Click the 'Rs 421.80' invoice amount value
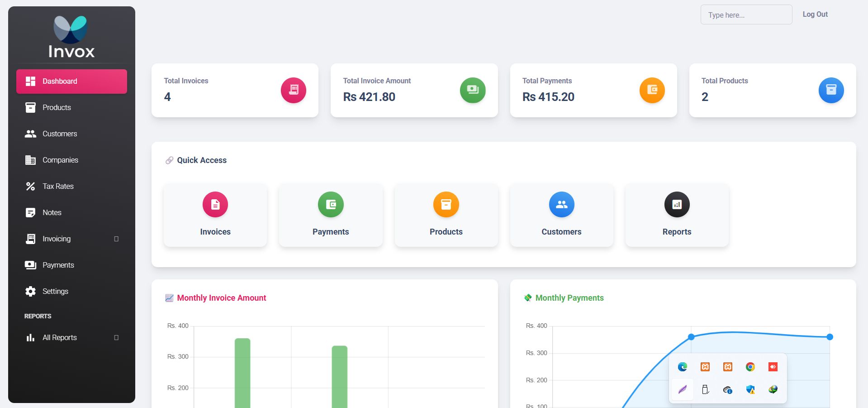The width and height of the screenshot is (868, 408). (369, 97)
